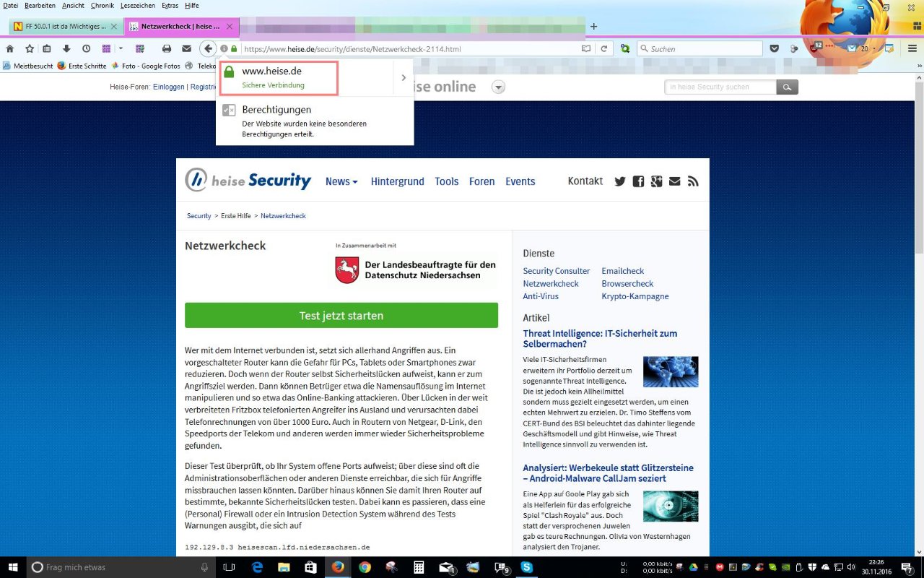
Task: Print the page with the printer icon
Action: click(x=167, y=49)
